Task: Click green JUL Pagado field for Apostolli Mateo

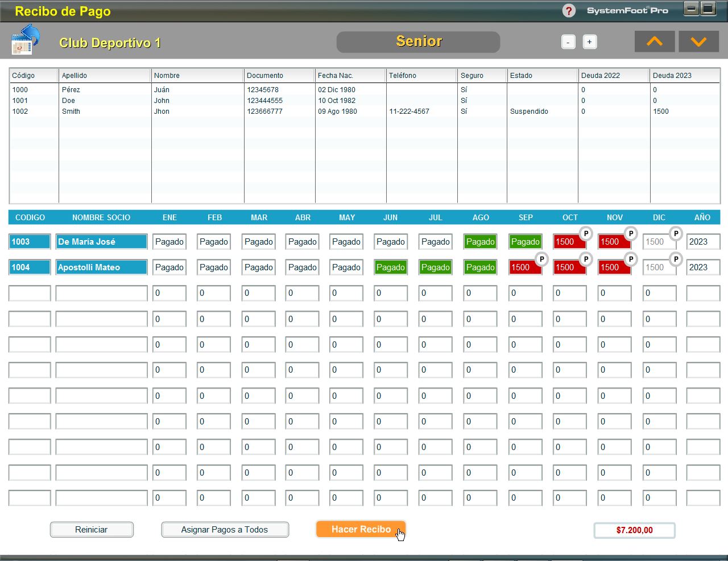Action: click(436, 267)
